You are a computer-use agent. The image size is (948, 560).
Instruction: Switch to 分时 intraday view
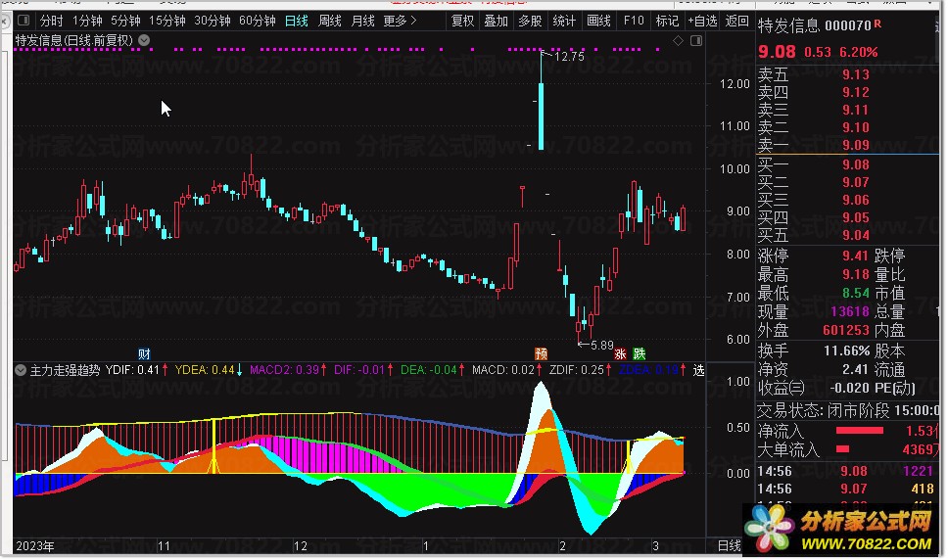(x=51, y=21)
